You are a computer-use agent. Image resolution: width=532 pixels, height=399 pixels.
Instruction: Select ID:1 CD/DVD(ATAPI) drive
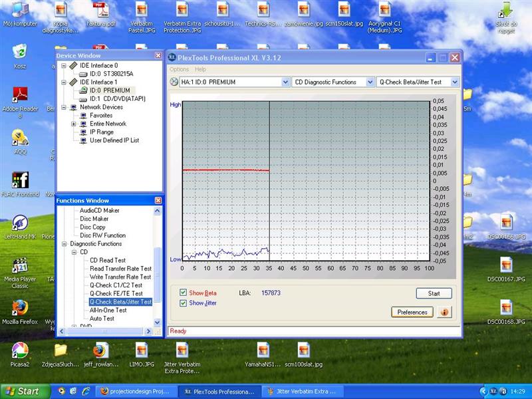[x=118, y=98]
